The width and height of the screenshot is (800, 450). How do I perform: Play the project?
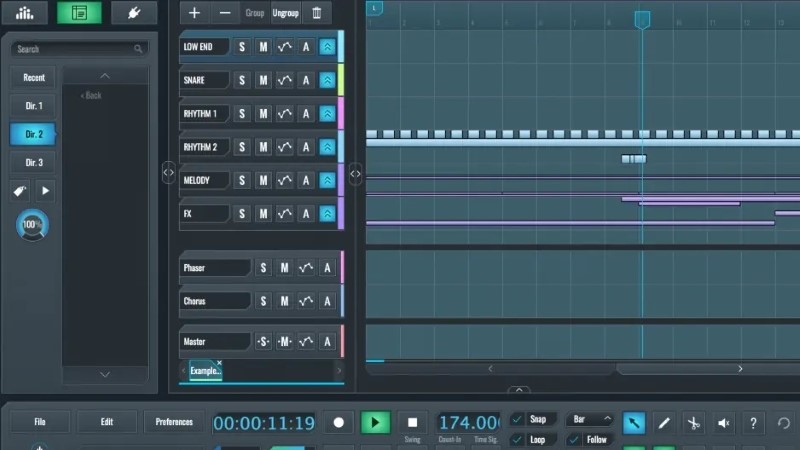(375, 423)
